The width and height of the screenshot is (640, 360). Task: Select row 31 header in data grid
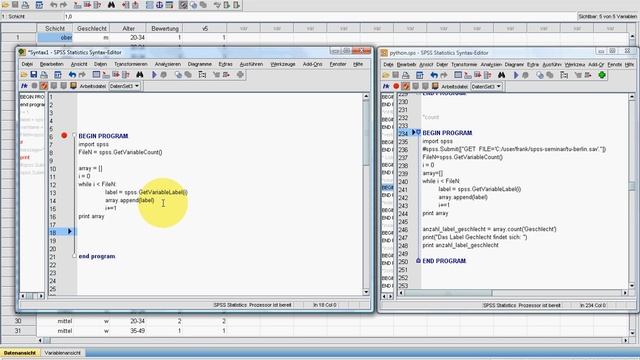18,331
